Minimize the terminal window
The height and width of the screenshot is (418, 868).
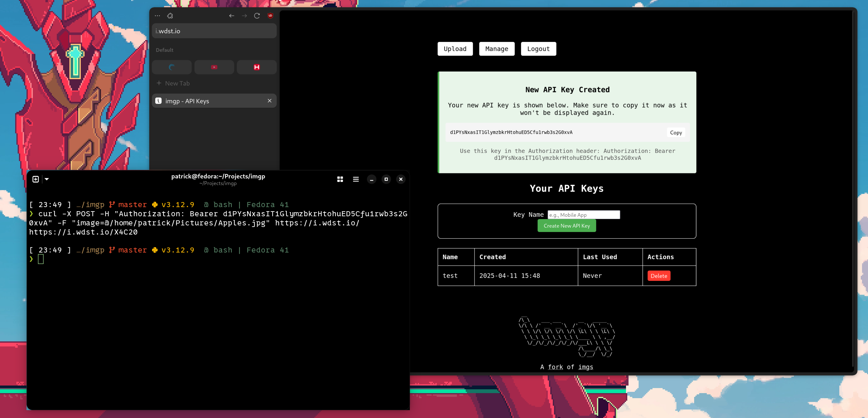coord(372,179)
